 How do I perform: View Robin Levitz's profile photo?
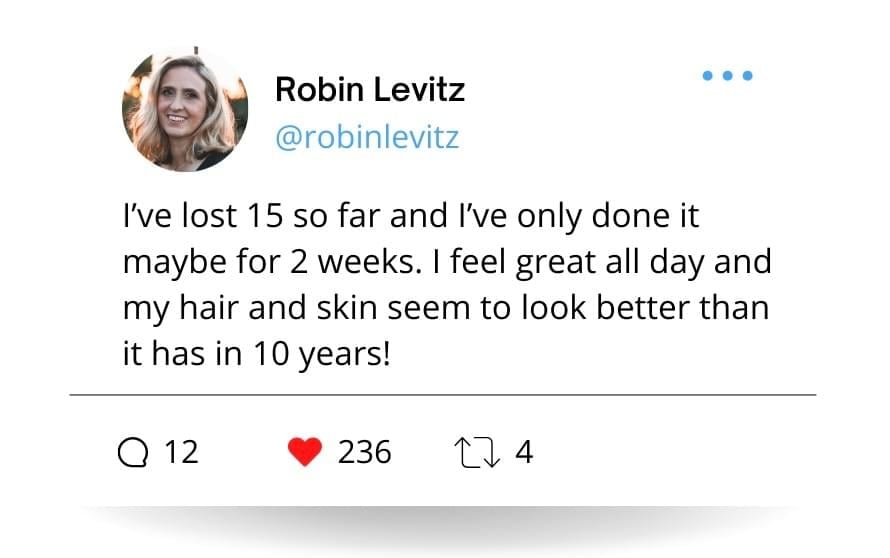click(185, 109)
